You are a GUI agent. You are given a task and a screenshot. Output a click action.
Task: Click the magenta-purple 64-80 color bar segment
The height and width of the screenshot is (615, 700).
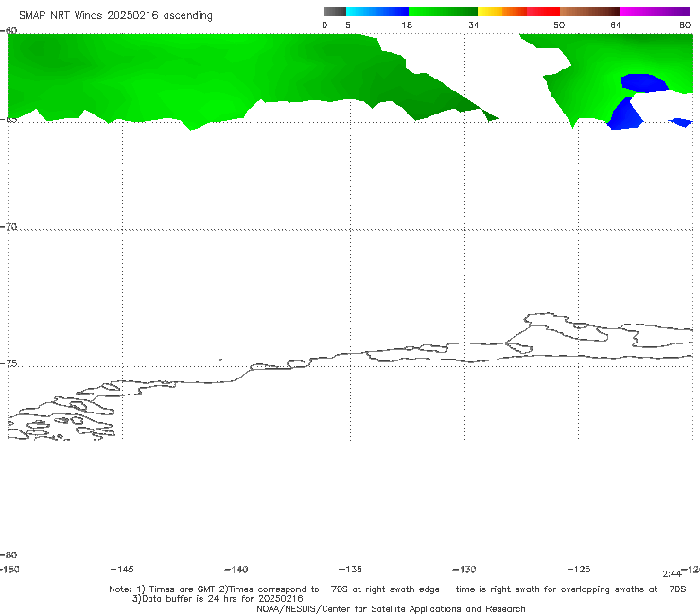pyautogui.click(x=655, y=11)
